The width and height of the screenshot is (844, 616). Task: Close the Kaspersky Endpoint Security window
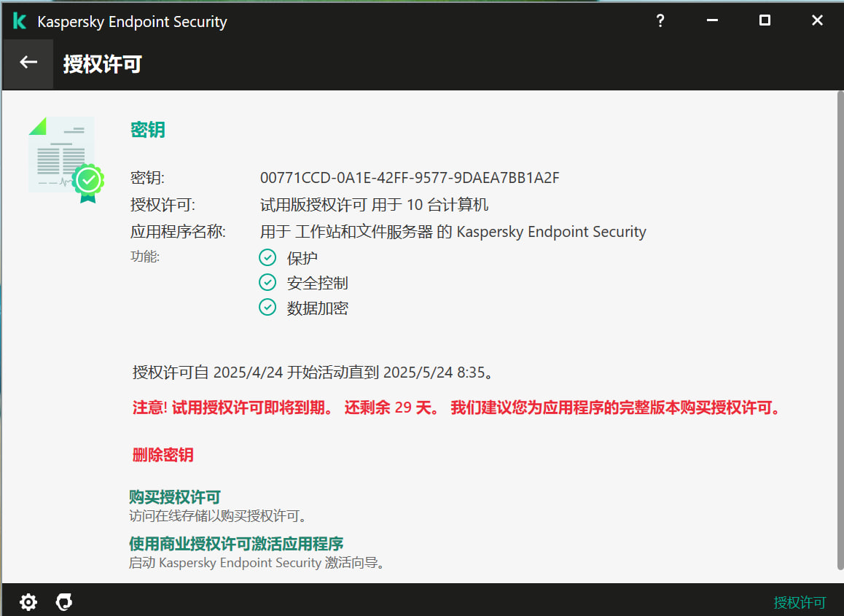pyautogui.click(x=817, y=21)
